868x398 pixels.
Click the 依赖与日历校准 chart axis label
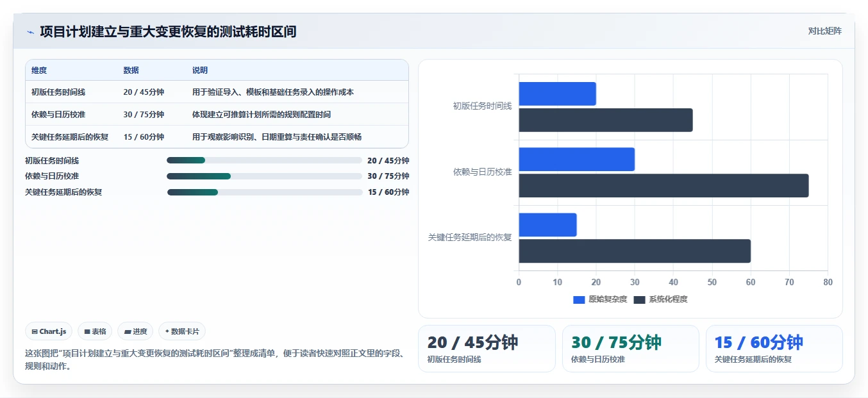pos(482,172)
